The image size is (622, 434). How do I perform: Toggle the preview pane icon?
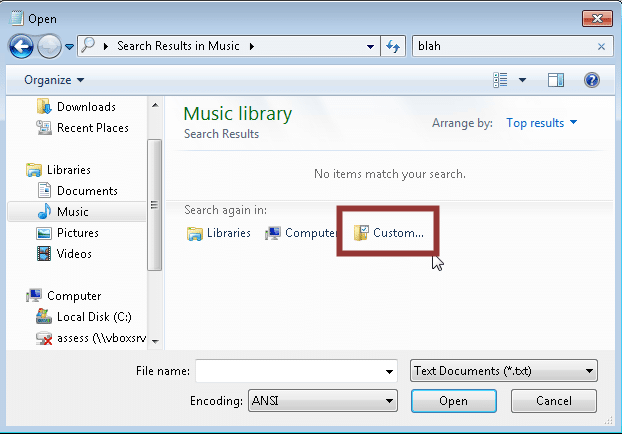[x=556, y=80]
